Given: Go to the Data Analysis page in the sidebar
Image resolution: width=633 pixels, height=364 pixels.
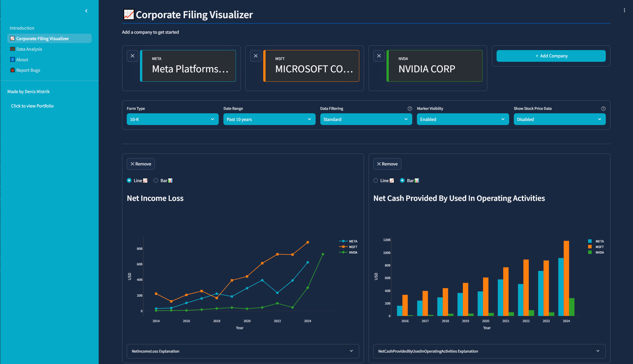Looking at the screenshot, I should tap(29, 49).
